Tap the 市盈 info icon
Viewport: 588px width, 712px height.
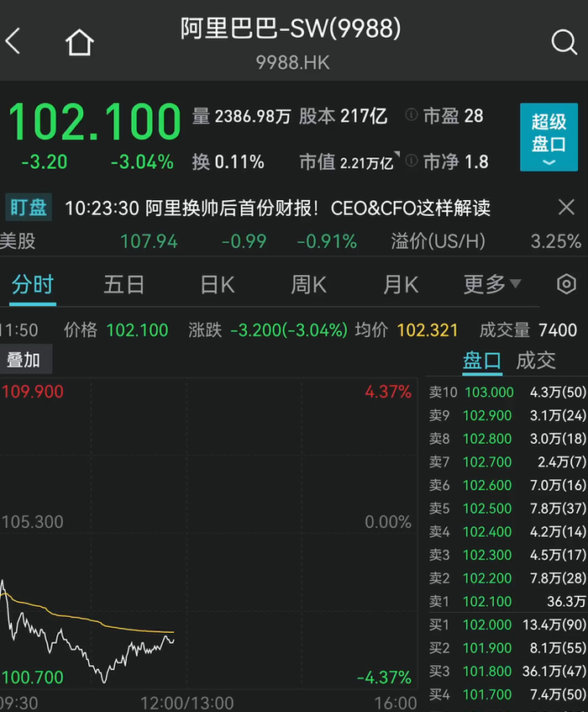pyautogui.click(x=411, y=115)
